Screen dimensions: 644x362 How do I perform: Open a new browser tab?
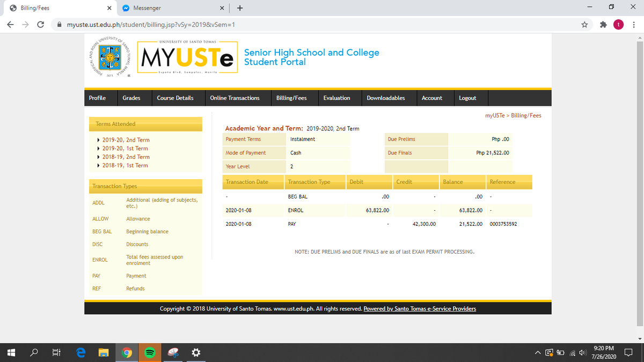(240, 8)
